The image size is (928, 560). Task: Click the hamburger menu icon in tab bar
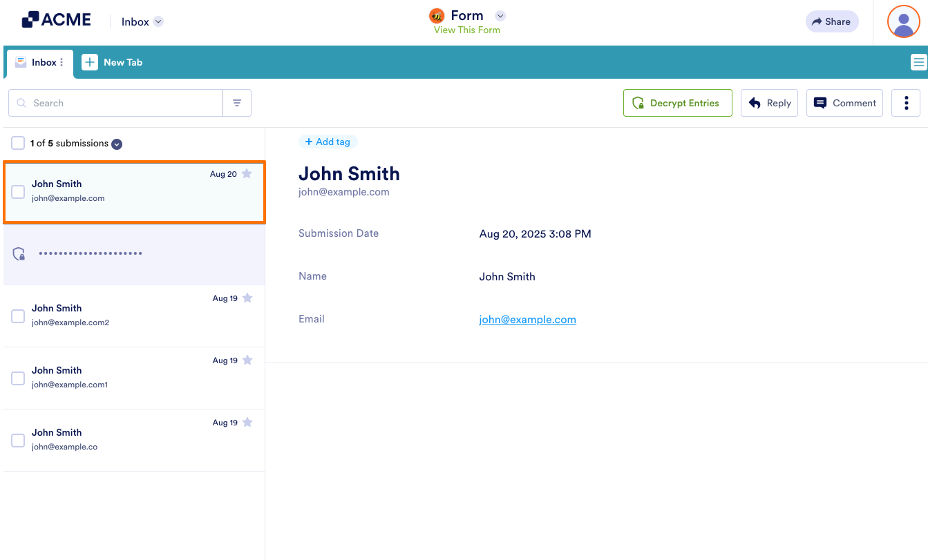[918, 63]
